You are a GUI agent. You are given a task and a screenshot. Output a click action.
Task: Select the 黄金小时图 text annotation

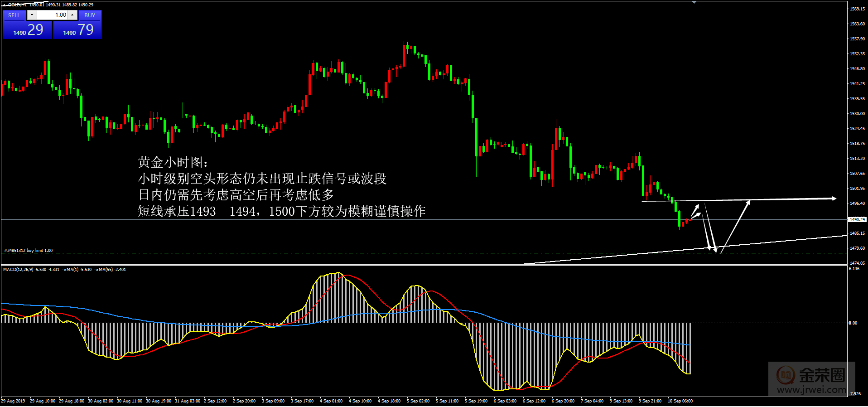pos(173,162)
